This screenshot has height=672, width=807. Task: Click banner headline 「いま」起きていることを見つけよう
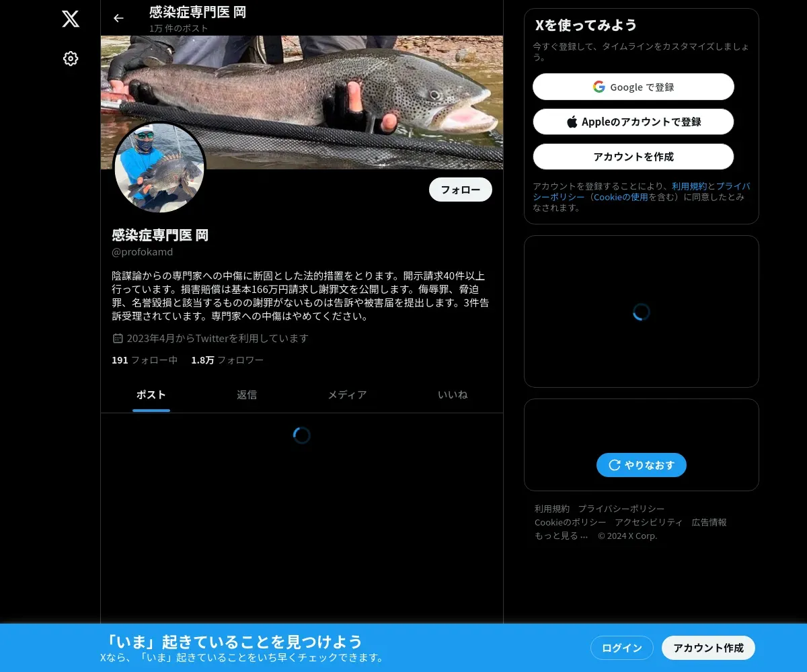pos(233,642)
